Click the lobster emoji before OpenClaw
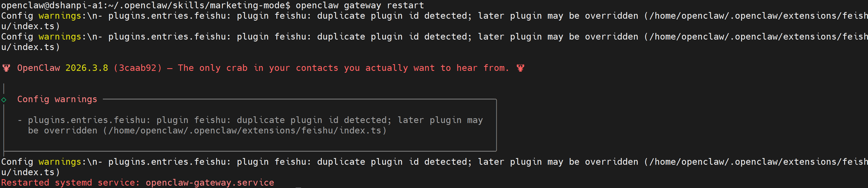 click(6, 68)
